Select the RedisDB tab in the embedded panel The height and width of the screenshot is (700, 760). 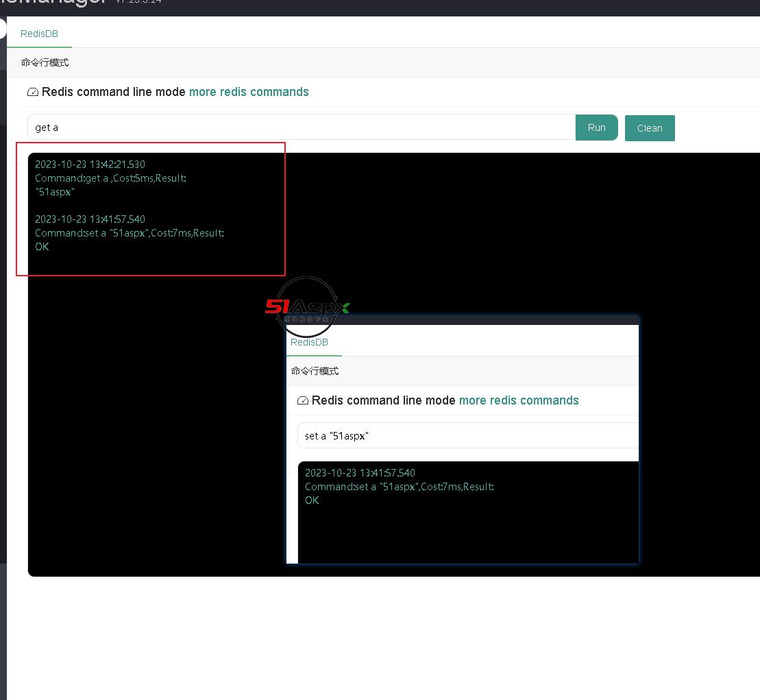pyautogui.click(x=309, y=342)
